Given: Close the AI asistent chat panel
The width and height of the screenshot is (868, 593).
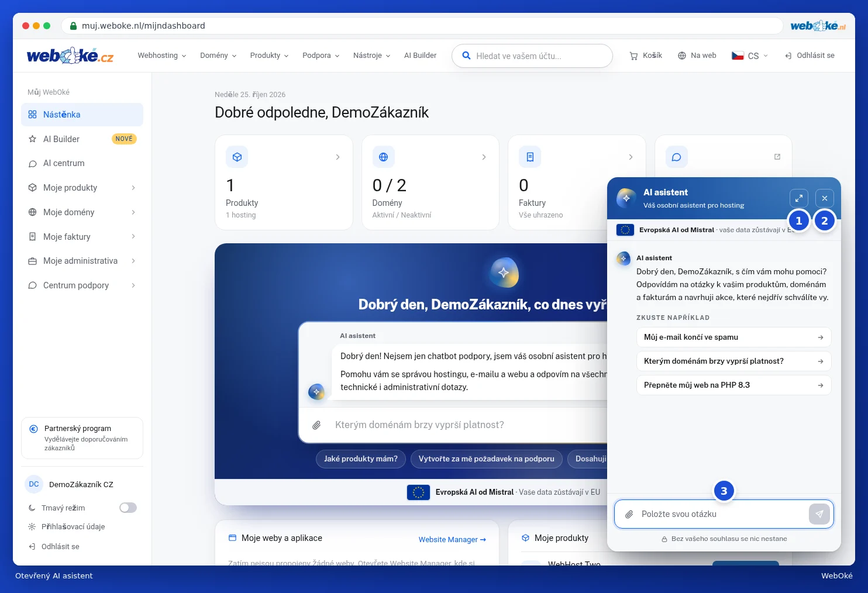Looking at the screenshot, I should pyautogui.click(x=824, y=198).
